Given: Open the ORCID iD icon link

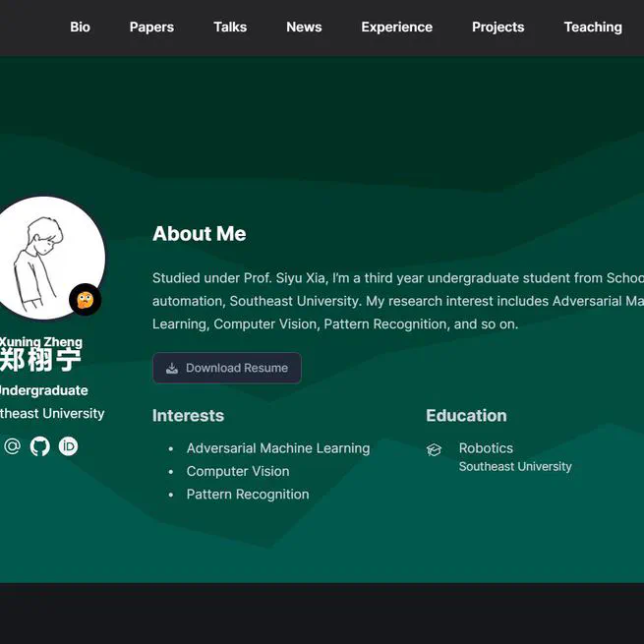Looking at the screenshot, I should tap(68, 446).
